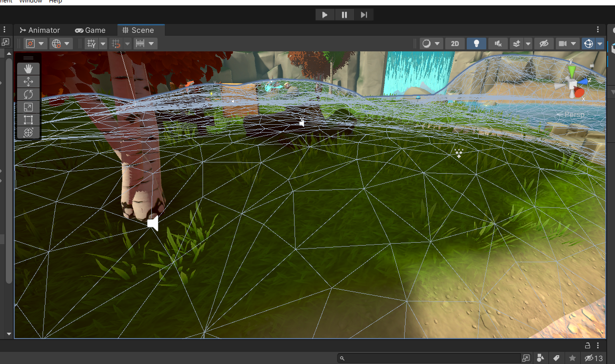Open the Help menu

click(56, 1)
